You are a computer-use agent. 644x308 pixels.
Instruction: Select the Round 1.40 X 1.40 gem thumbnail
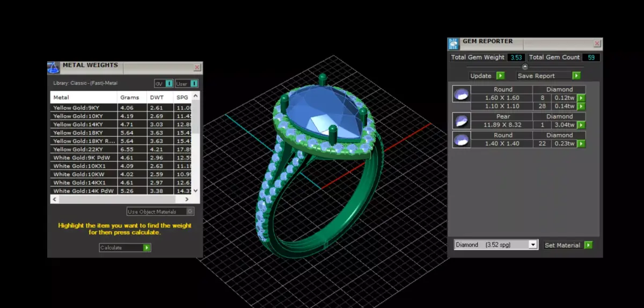461,140
